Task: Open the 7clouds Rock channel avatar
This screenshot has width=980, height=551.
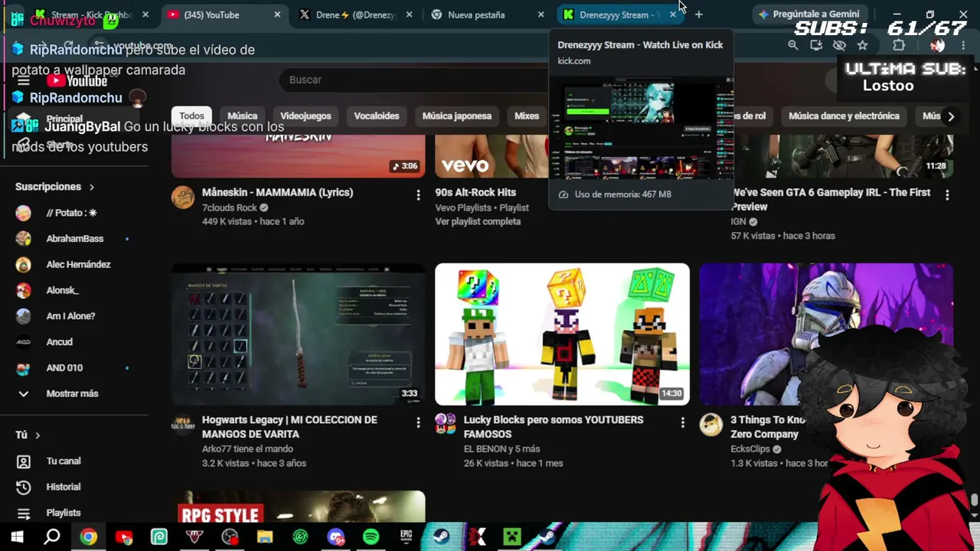Action: click(183, 198)
